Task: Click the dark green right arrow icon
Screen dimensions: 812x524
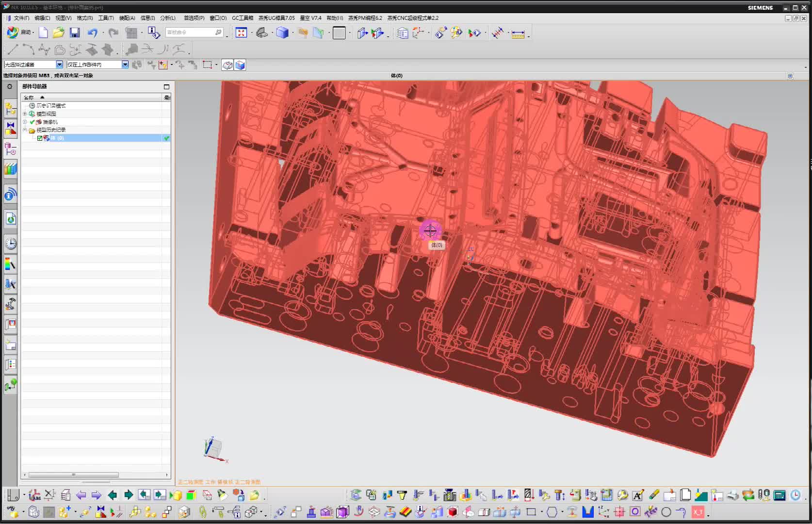Action: point(128,495)
